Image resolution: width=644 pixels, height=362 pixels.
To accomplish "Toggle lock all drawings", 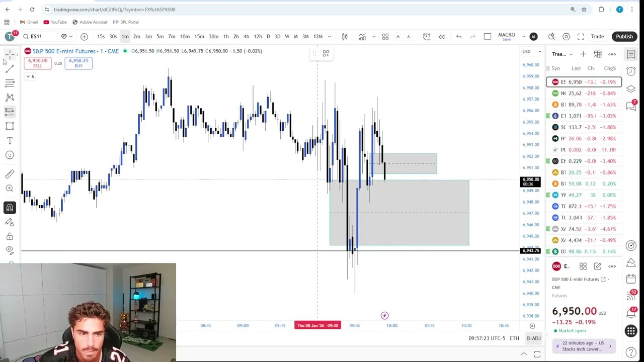I will (10, 236).
